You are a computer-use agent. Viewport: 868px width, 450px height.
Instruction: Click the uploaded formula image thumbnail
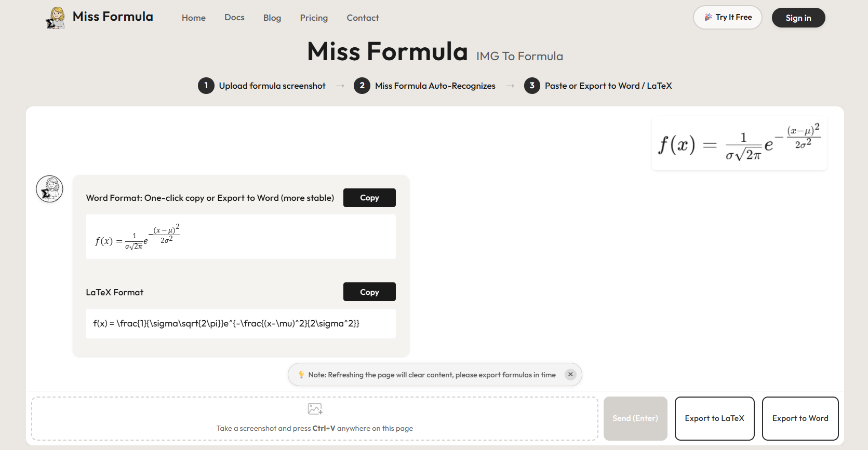click(x=739, y=144)
